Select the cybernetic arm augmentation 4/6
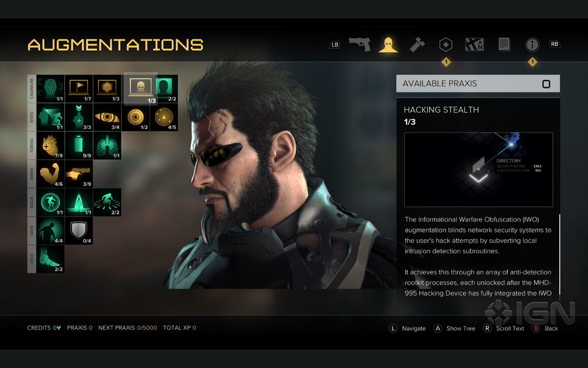 click(51, 174)
